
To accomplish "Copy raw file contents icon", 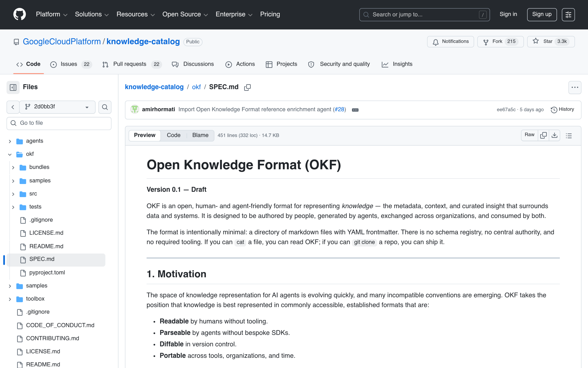I will pyautogui.click(x=543, y=135).
